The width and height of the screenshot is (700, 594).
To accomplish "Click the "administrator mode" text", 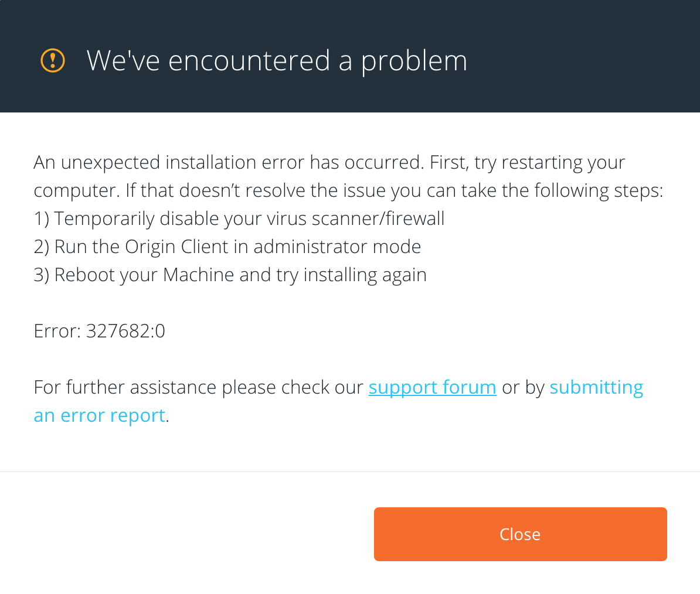I will click(x=337, y=247).
